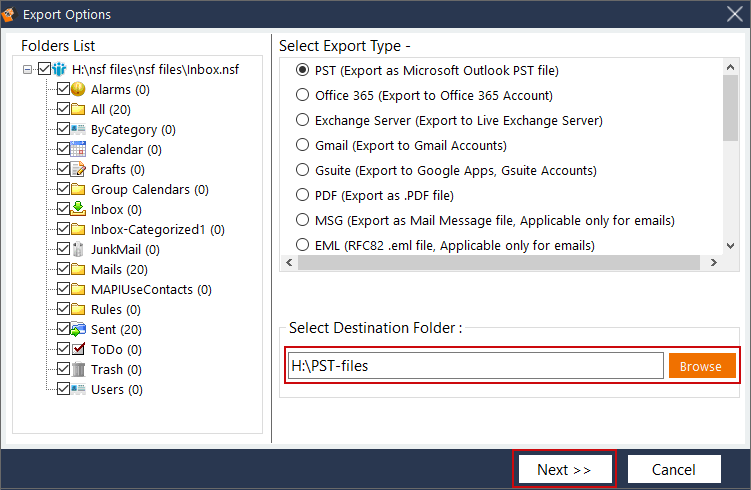This screenshot has width=751, height=490.
Task: Click the Inbox folder download icon
Action: point(79,210)
